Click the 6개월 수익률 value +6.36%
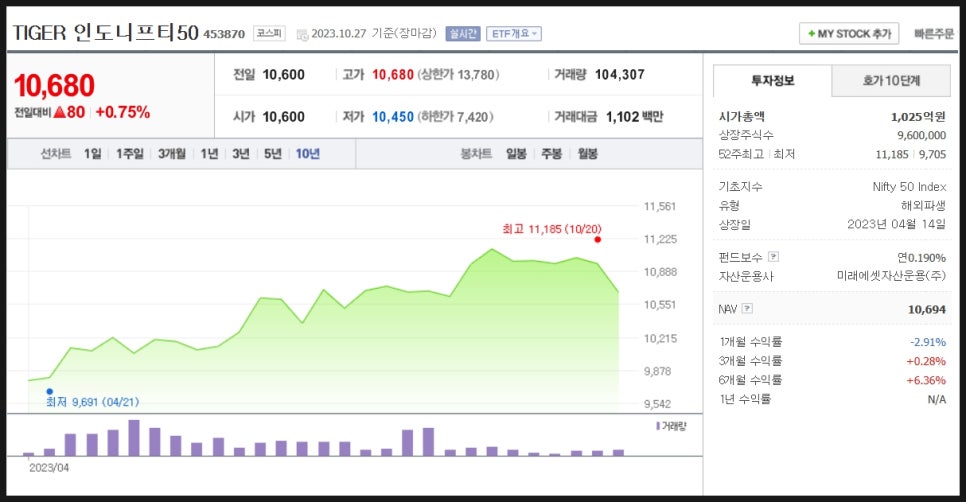 pos(926,380)
